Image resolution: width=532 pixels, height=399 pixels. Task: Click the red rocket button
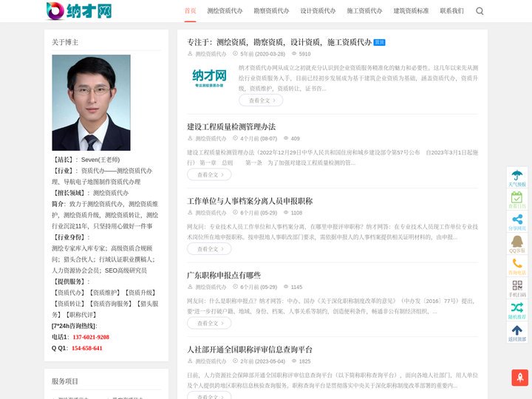click(519, 378)
